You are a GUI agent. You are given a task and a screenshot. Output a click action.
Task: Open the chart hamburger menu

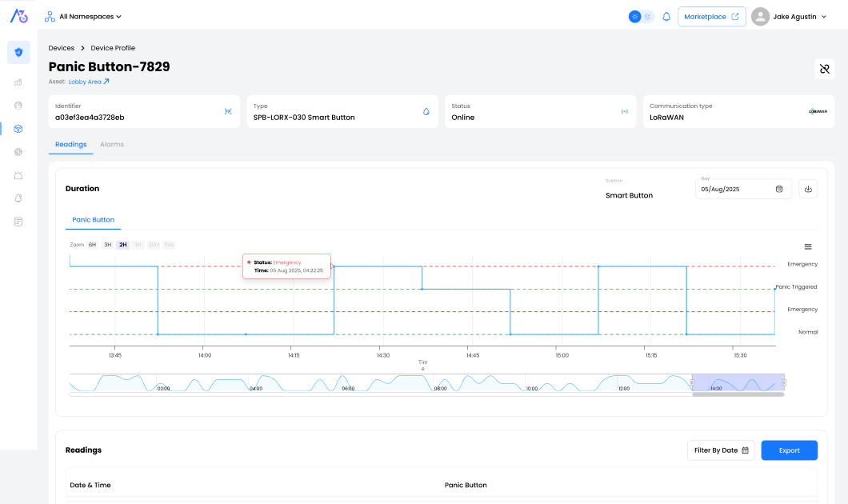[x=808, y=246]
